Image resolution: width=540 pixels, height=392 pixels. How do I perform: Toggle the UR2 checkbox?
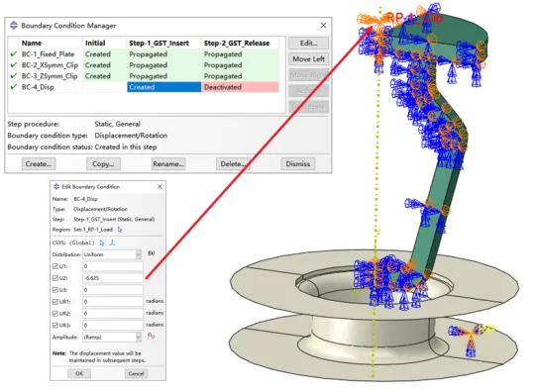(x=55, y=314)
